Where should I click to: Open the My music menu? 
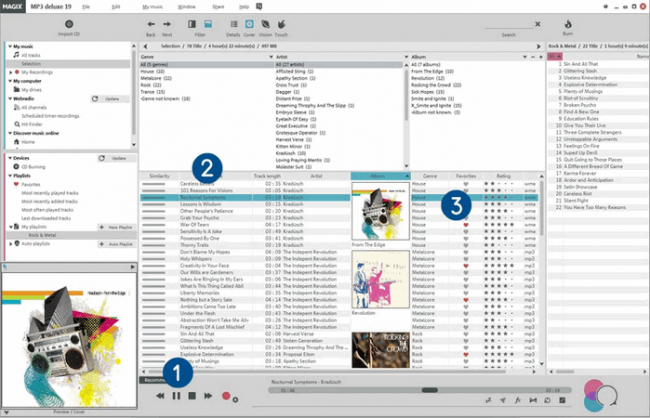[x=153, y=7]
